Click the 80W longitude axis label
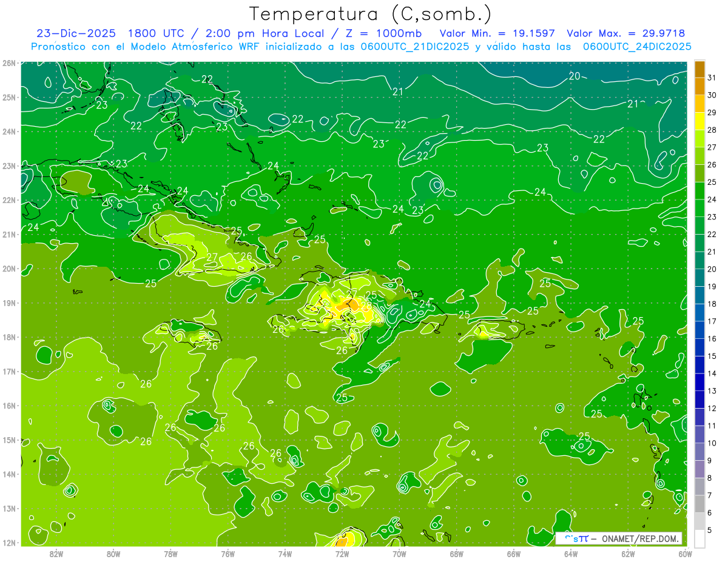Image resolution: width=728 pixels, height=562 pixels. click(x=113, y=553)
